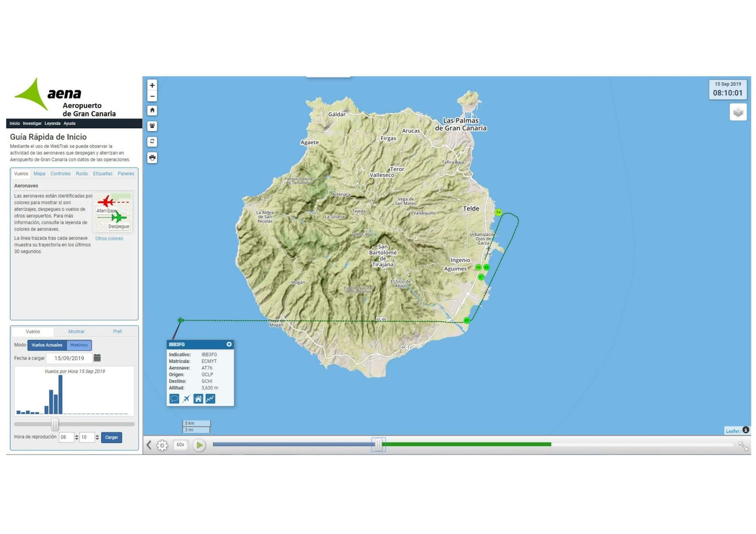Image resolution: width=756 pixels, height=534 pixels.
Task: Zoom out on the map
Action: click(x=152, y=96)
